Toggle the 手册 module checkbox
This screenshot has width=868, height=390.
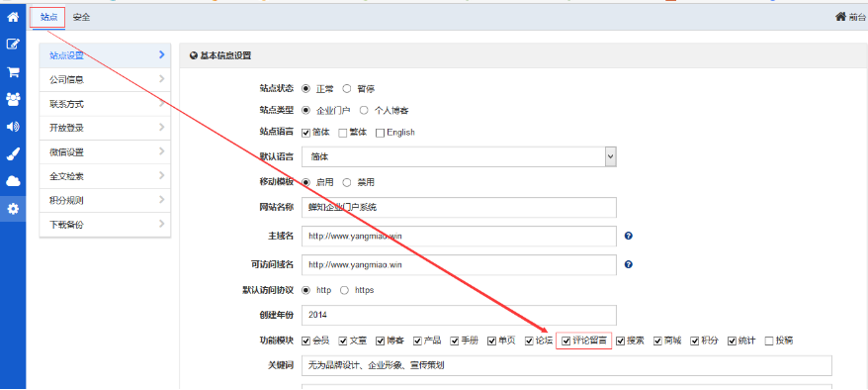point(455,341)
